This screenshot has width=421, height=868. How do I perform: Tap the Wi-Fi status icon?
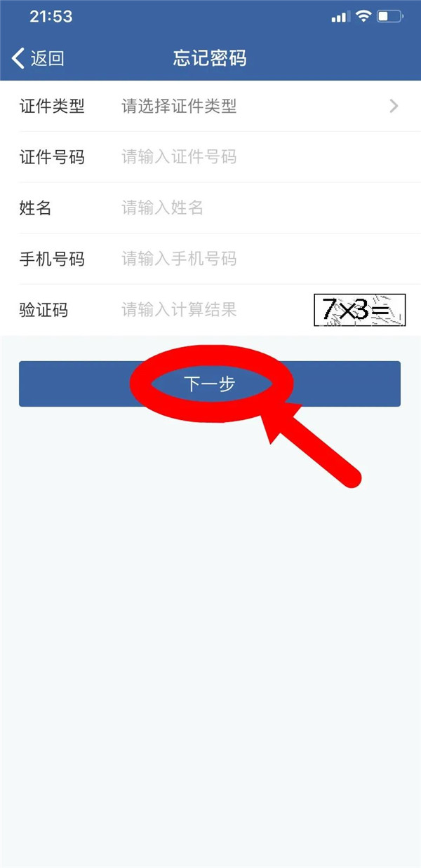click(x=363, y=16)
